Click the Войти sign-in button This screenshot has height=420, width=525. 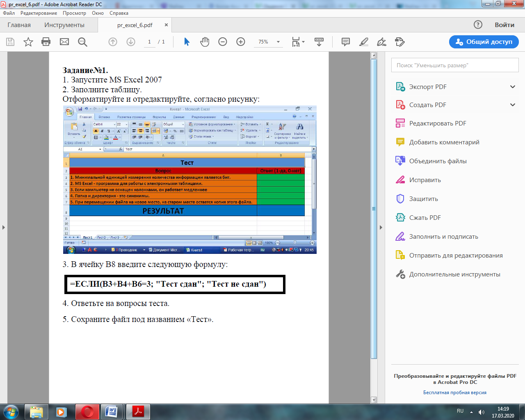click(504, 25)
